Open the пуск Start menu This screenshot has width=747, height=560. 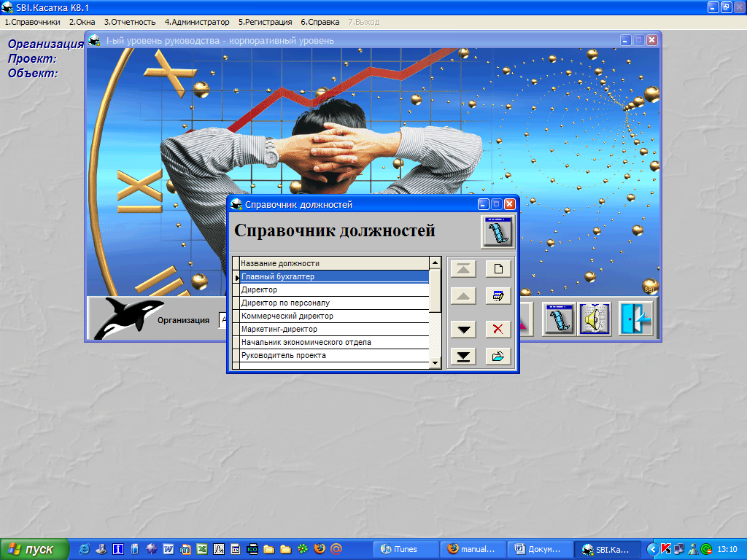click(x=34, y=550)
